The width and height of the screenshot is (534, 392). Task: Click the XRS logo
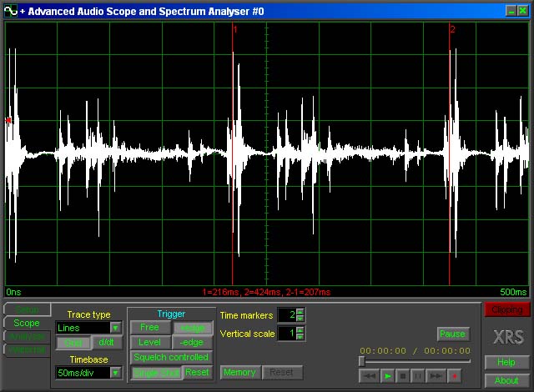pos(509,337)
